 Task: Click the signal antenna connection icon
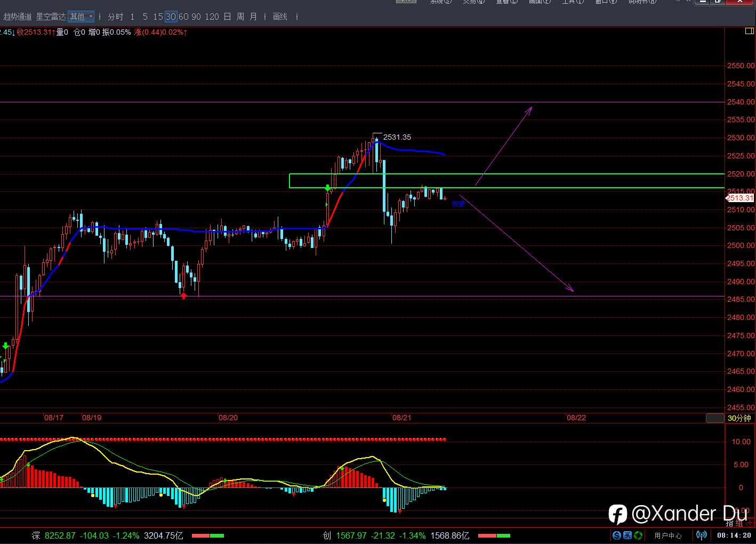pos(702,535)
